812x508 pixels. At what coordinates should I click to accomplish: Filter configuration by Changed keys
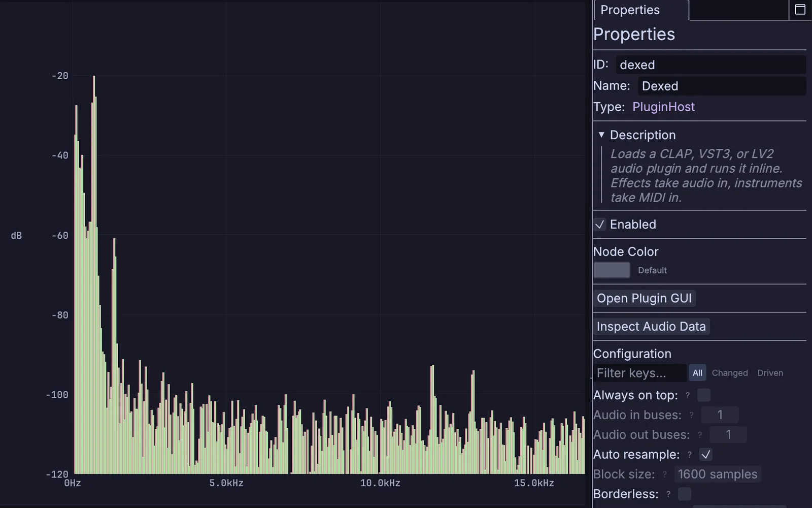click(x=730, y=373)
